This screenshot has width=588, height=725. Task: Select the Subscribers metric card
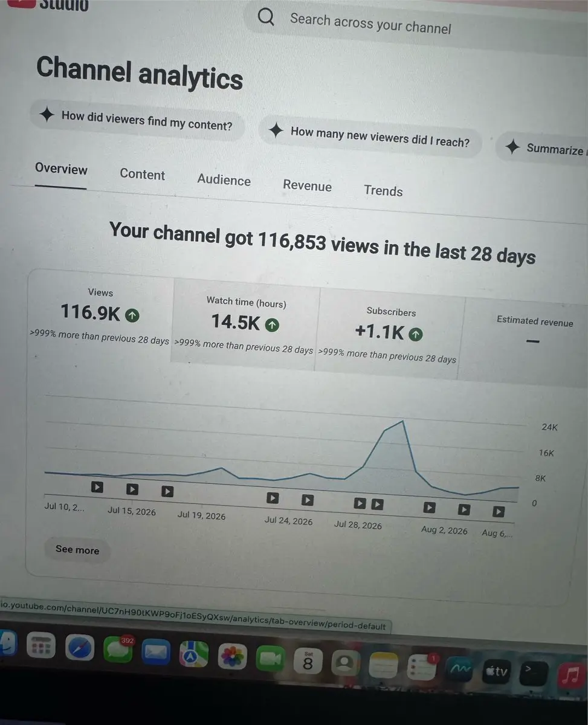coord(390,334)
